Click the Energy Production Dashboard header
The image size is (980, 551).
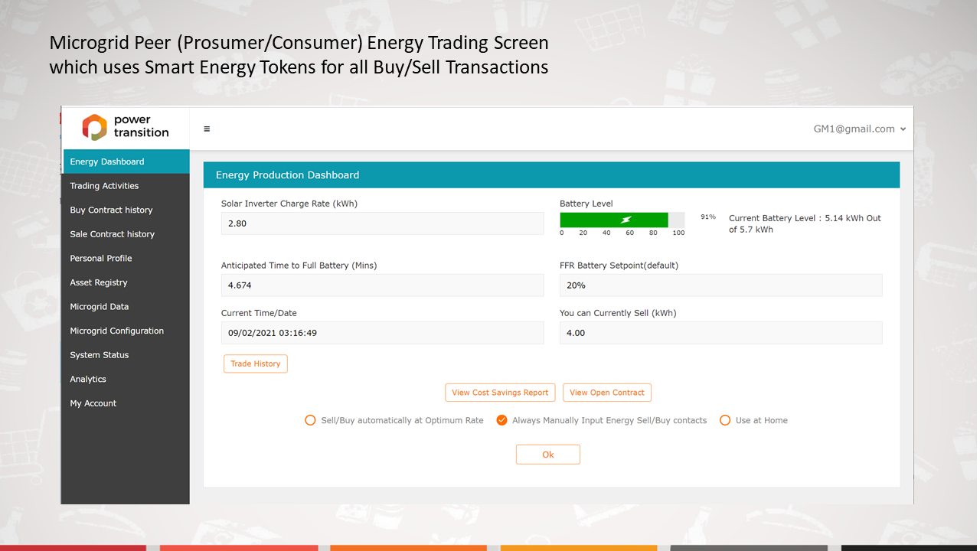(551, 175)
